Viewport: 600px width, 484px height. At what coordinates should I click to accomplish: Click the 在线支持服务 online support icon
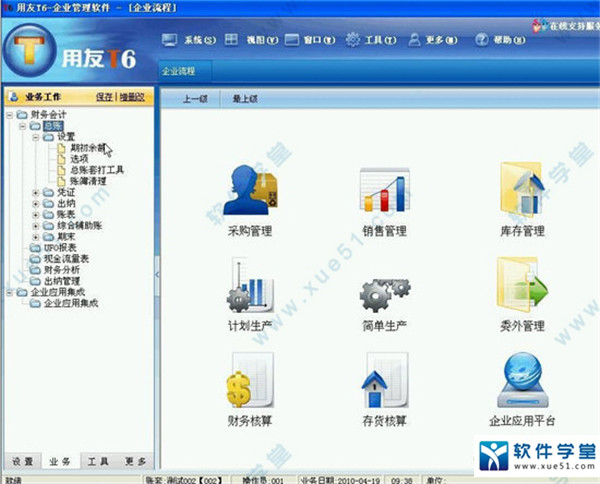pos(540,26)
